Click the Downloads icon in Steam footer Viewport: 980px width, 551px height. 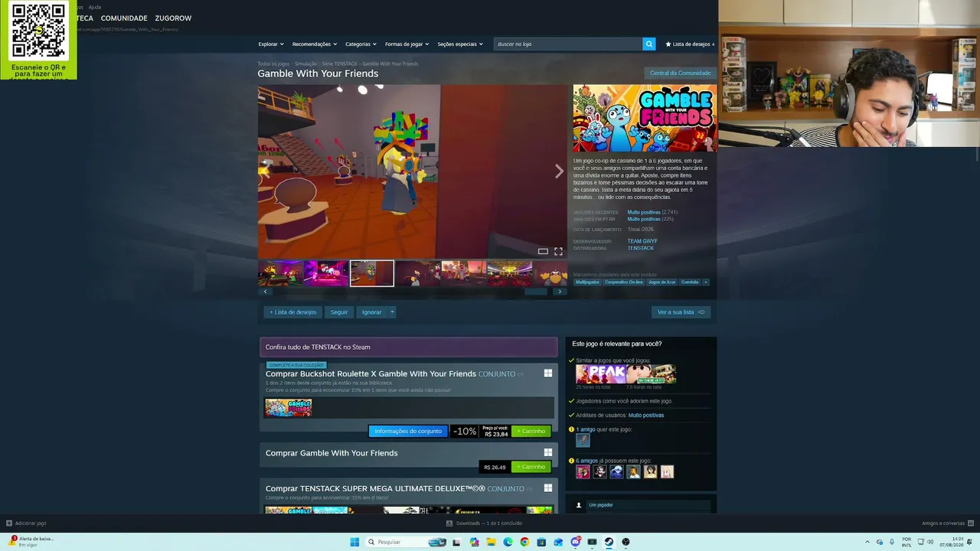pos(449,523)
